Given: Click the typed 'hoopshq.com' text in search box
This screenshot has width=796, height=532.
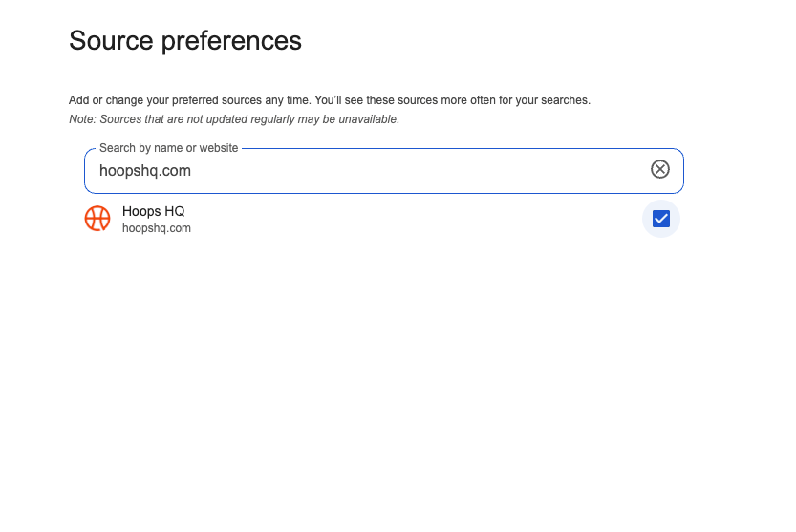Looking at the screenshot, I should coord(145,171).
